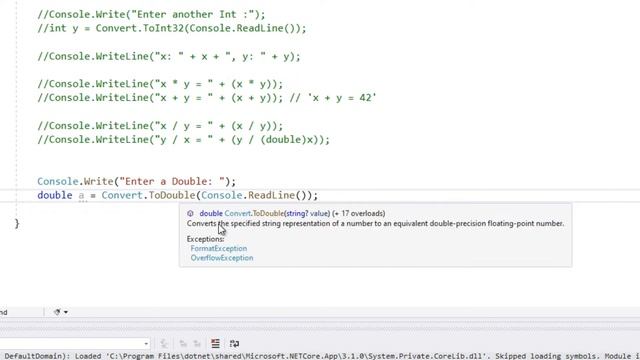Screen dimensions: 640x360
Task: Click 'ReadLine' in the double a line
Action: click(x=271, y=195)
